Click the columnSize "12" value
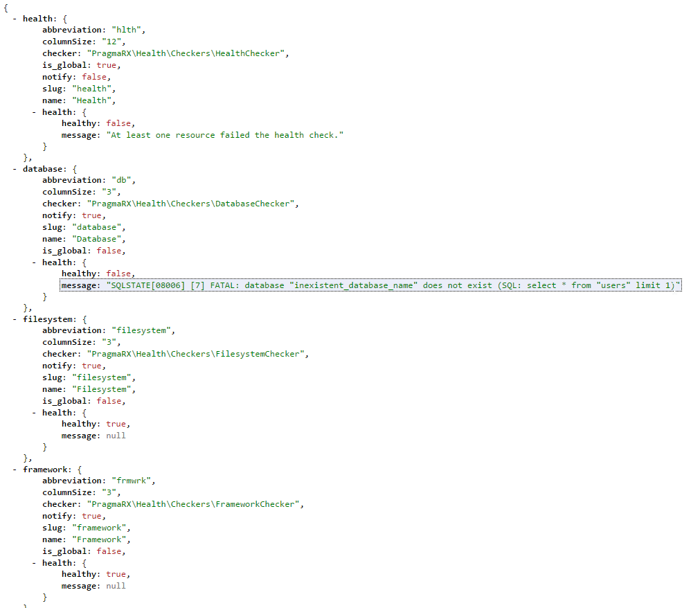700x608 pixels. pyautogui.click(x=111, y=42)
